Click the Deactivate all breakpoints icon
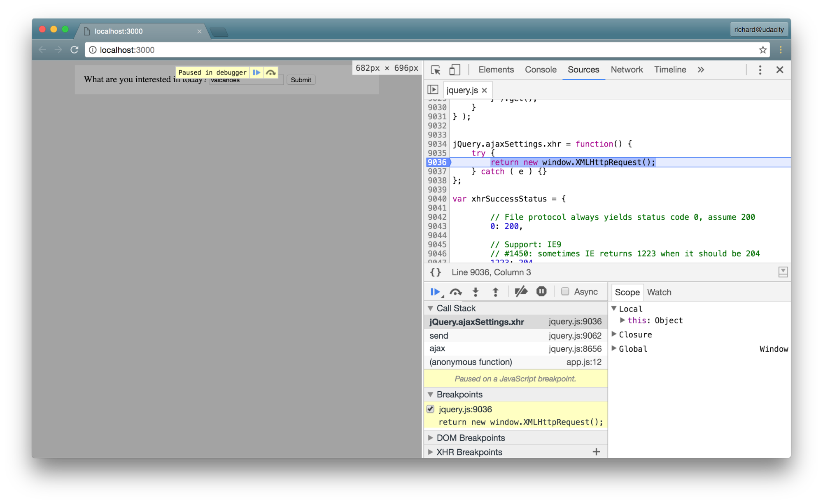Screen dimensions: 823x504 [521, 292]
